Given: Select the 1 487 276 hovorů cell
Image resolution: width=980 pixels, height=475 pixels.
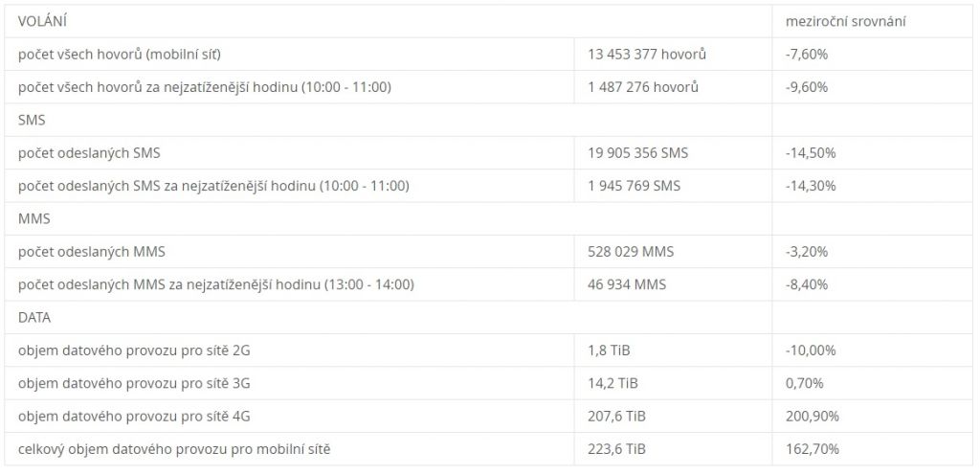Looking at the screenshot, I should point(643,87).
